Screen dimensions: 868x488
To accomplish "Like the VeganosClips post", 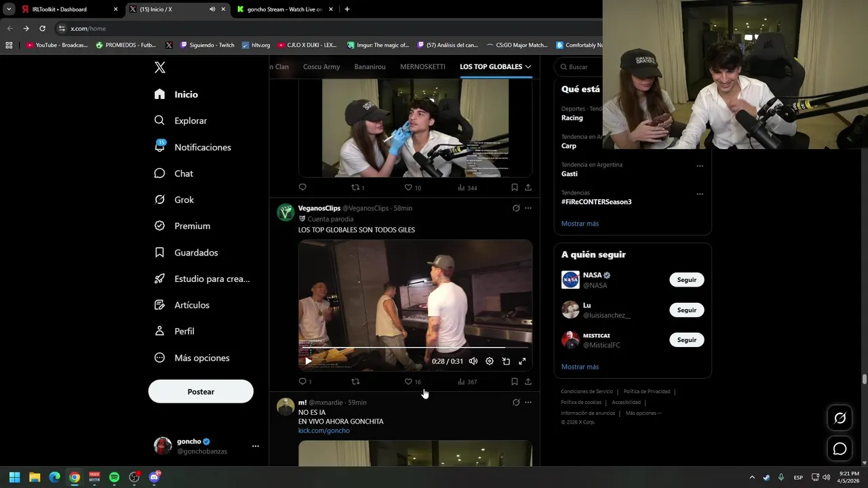I will (408, 382).
